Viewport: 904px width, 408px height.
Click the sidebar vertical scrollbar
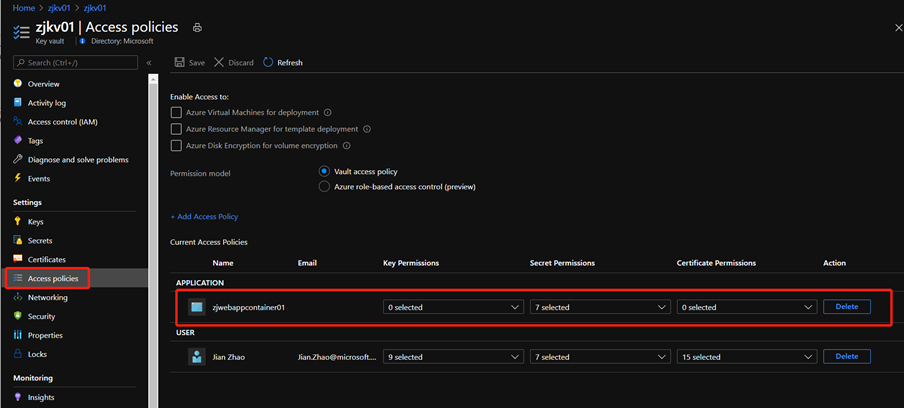coord(153,241)
